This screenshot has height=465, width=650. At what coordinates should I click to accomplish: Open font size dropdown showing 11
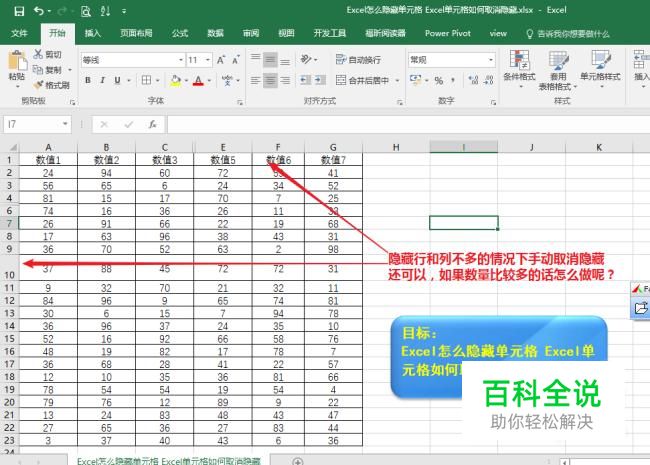click(207, 60)
